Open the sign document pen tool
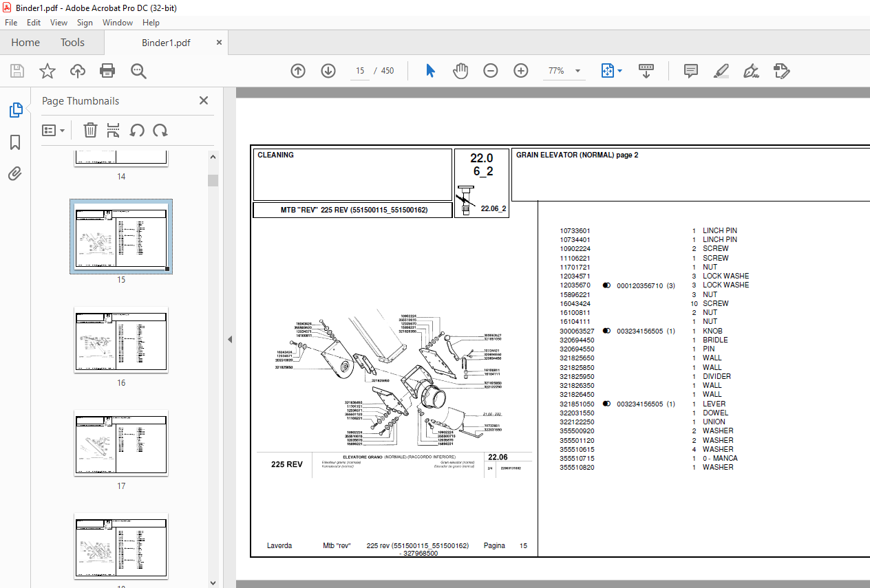870x588 pixels. coord(751,71)
